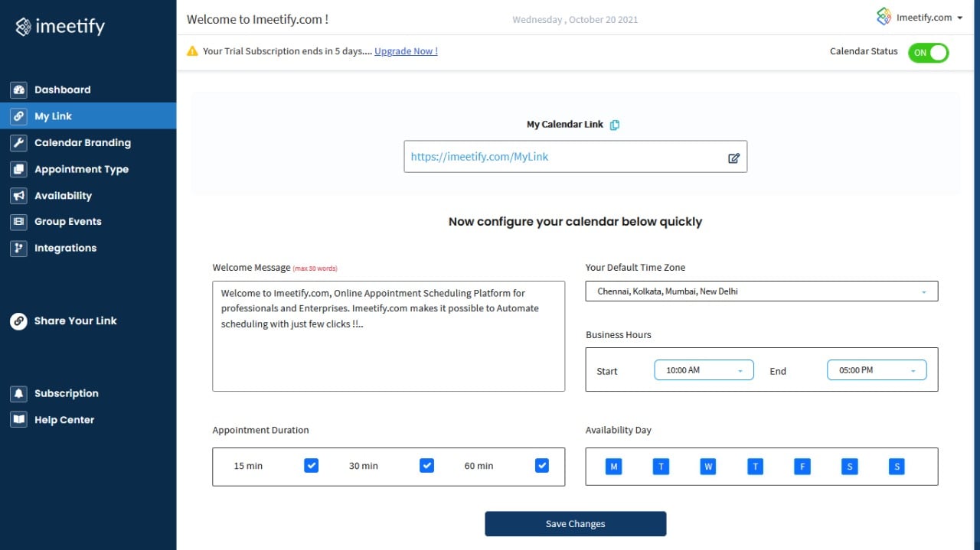Click the Upgrade Now link
Viewport: 980px width, 550px height.
tap(406, 51)
